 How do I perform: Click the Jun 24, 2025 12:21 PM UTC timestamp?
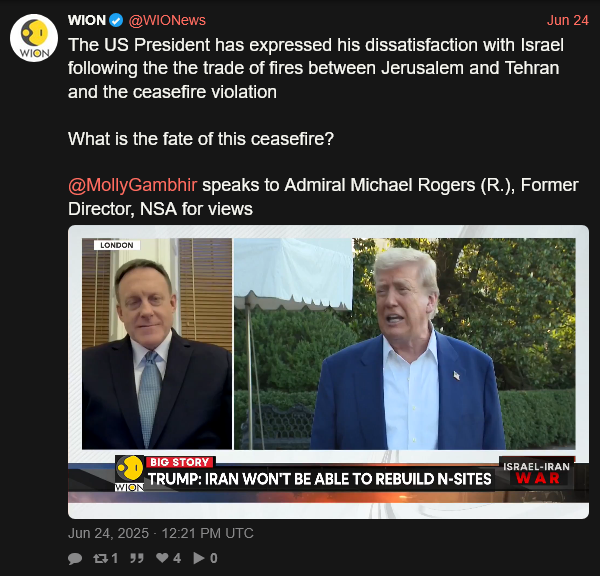[x=161, y=533]
